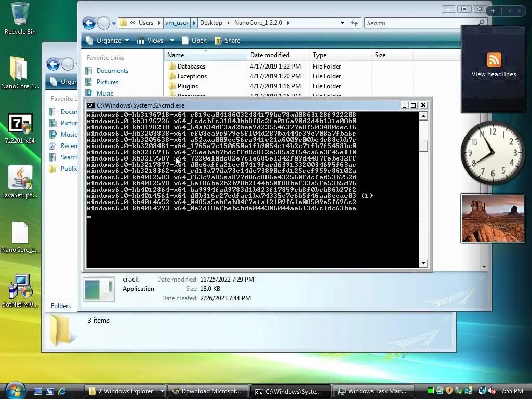
Task: Launch Internet Explorer from quick launch
Action: tap(62, 391)
